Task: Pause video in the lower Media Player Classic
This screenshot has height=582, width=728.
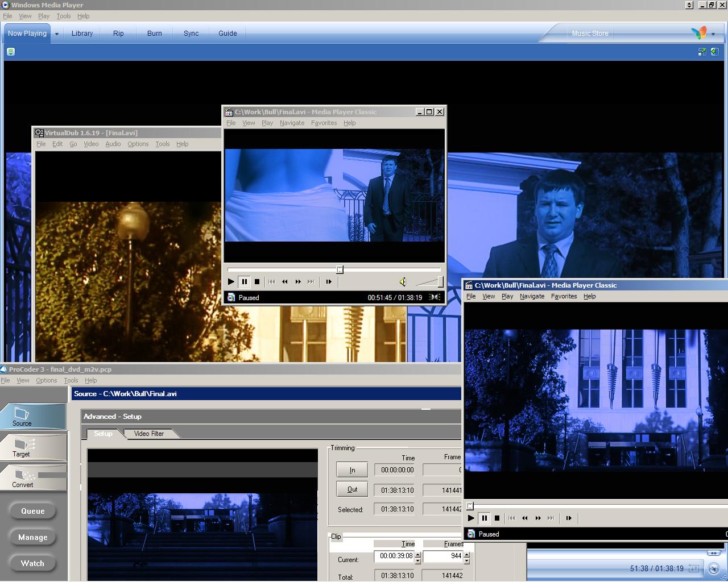Action: click(x=484, y=518)
